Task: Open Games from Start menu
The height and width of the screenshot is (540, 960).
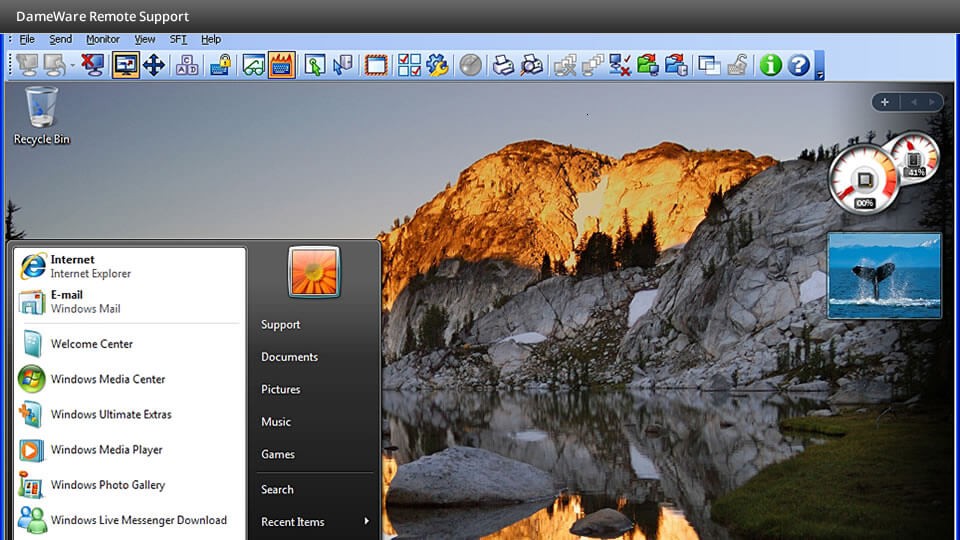Action: coord(277,454)
